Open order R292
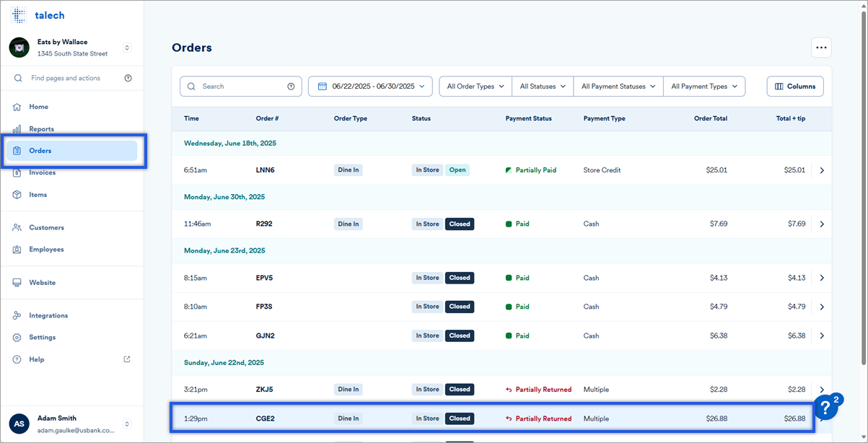The image size is (868, 443). 264,224
